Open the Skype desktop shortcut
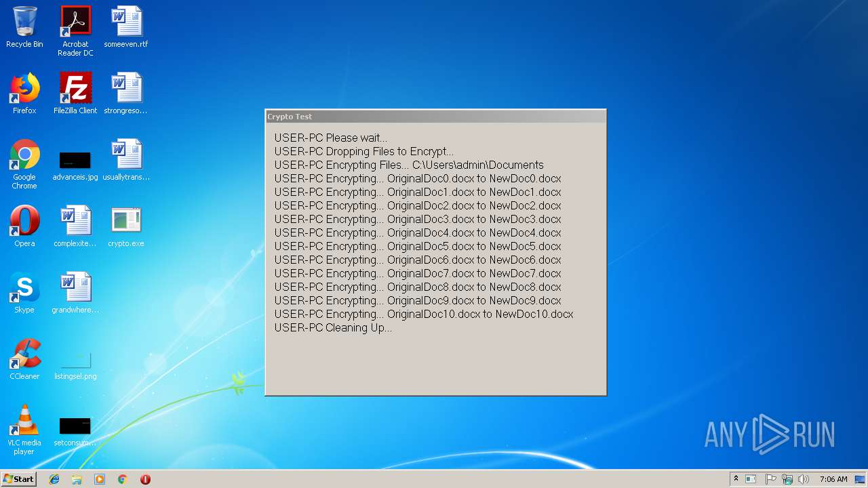Viewport: 868px width, 488px height. (24, 293)
